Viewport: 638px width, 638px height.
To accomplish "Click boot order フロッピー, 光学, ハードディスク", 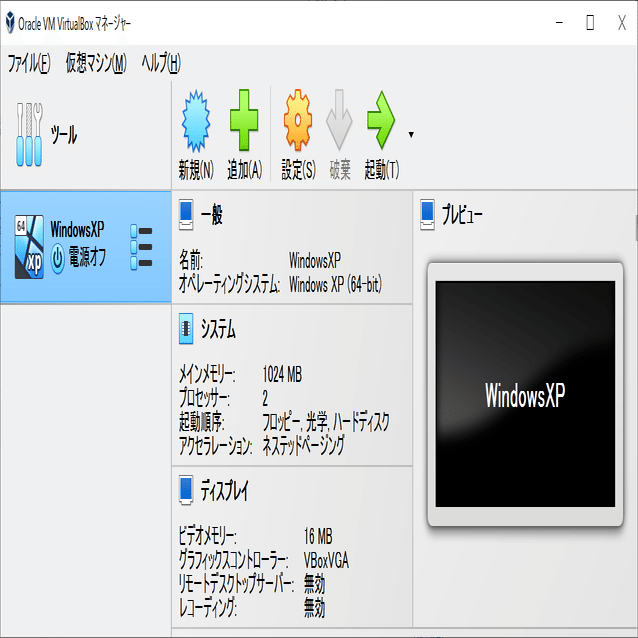I will point(326,422).
